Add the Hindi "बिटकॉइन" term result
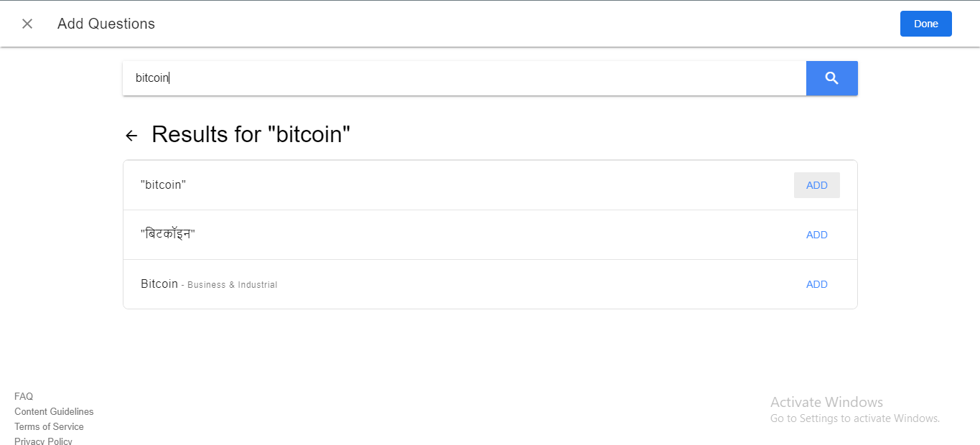 click(816, 235)
